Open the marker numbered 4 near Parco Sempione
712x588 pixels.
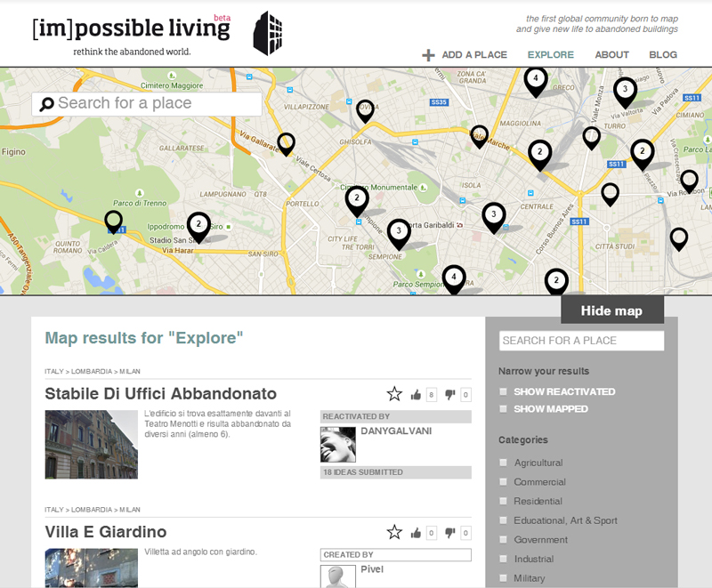454,280
